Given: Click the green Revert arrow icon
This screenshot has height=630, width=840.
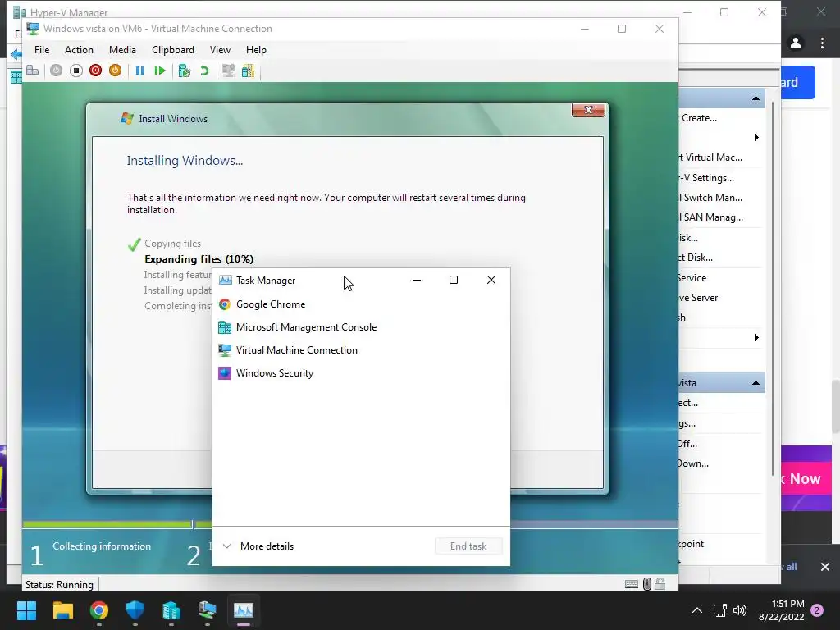Looking at the screenshot, I should [x=204, y=71].
